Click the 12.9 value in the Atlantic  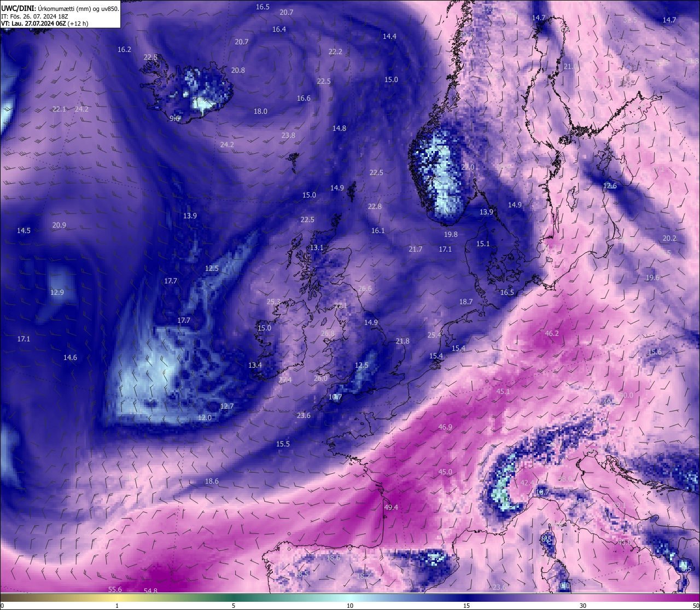tap(57, 293)
